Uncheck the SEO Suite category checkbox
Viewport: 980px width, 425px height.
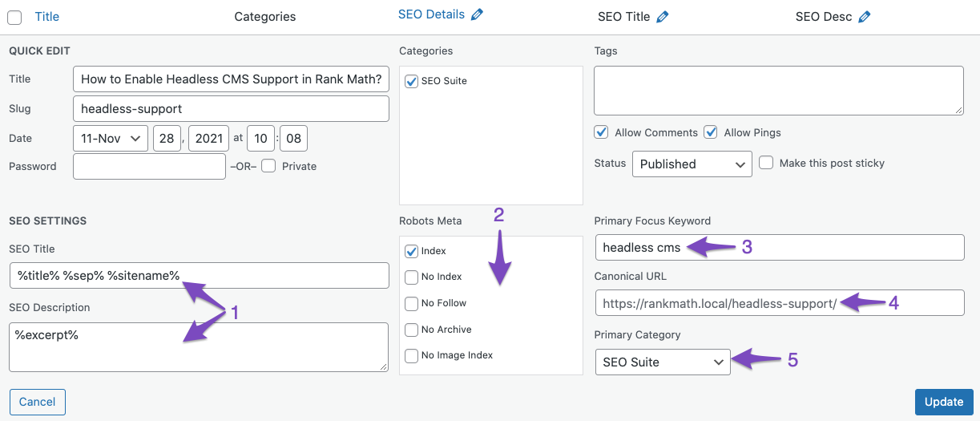click(x=412, y=81)
